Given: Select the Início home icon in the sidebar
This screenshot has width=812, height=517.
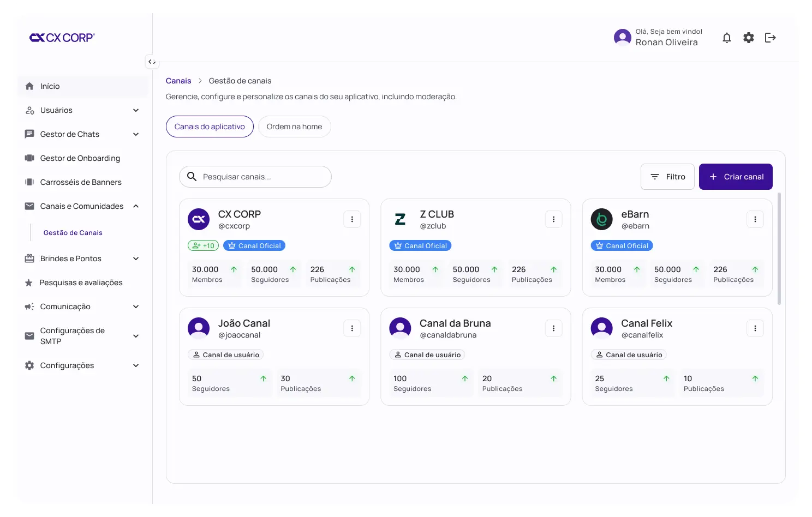Looking at the screenshot, I should [29, 86].
